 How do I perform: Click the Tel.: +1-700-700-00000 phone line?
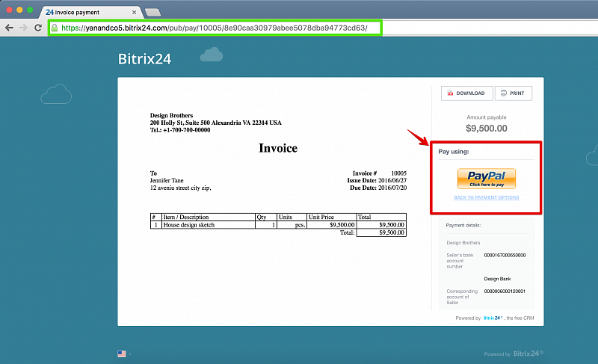coord(180,130)
